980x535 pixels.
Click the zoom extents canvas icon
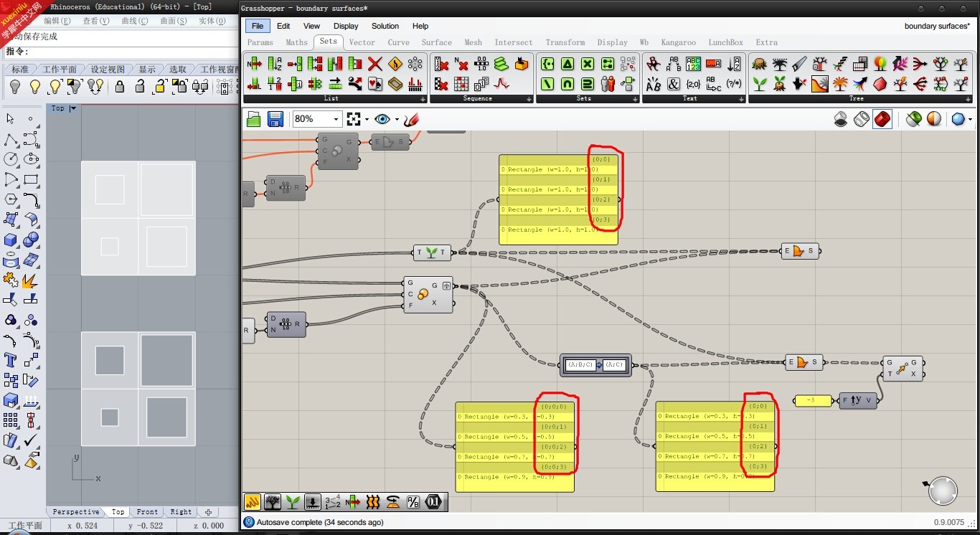coord(353,119)
